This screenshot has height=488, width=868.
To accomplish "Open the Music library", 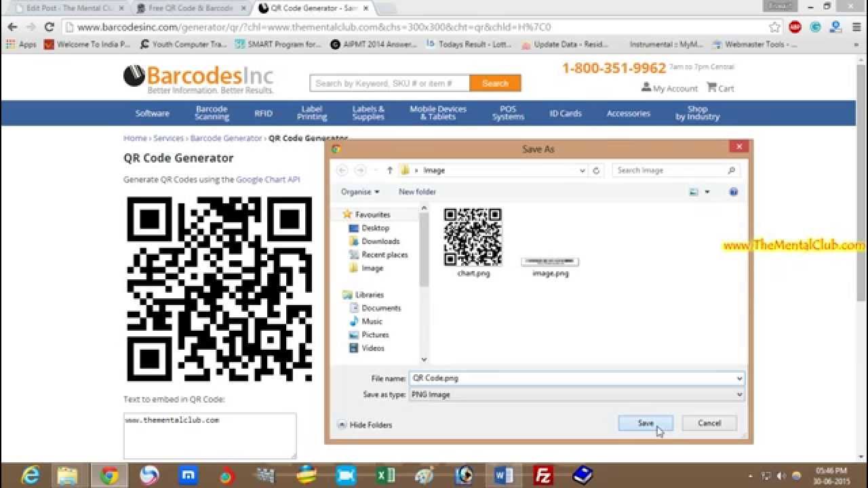I will pos(372,321).
